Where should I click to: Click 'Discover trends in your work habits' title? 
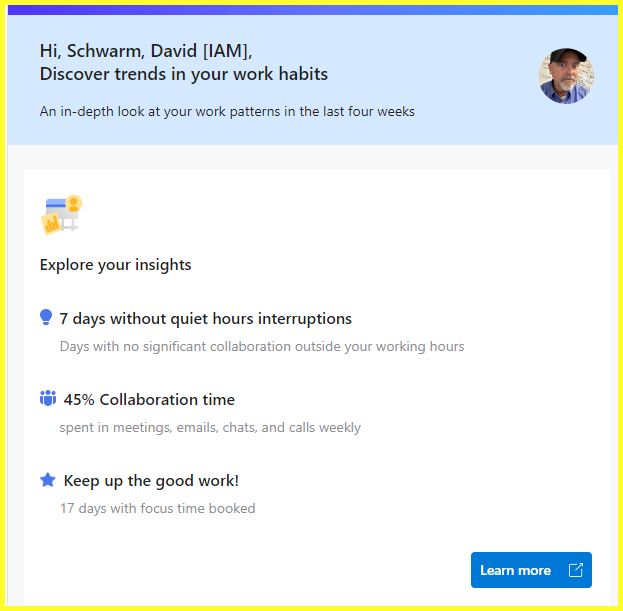click(184, 74)
